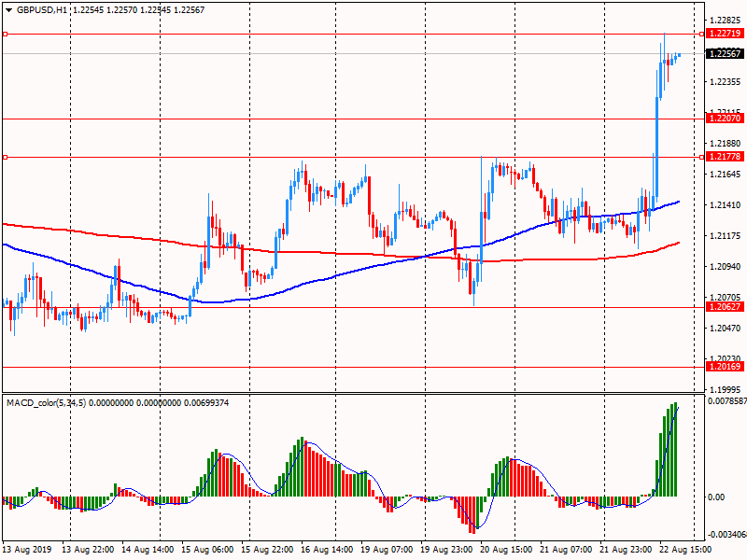Click the 1.20705 price scale value
Screen dimensions: 747x560
726,298
